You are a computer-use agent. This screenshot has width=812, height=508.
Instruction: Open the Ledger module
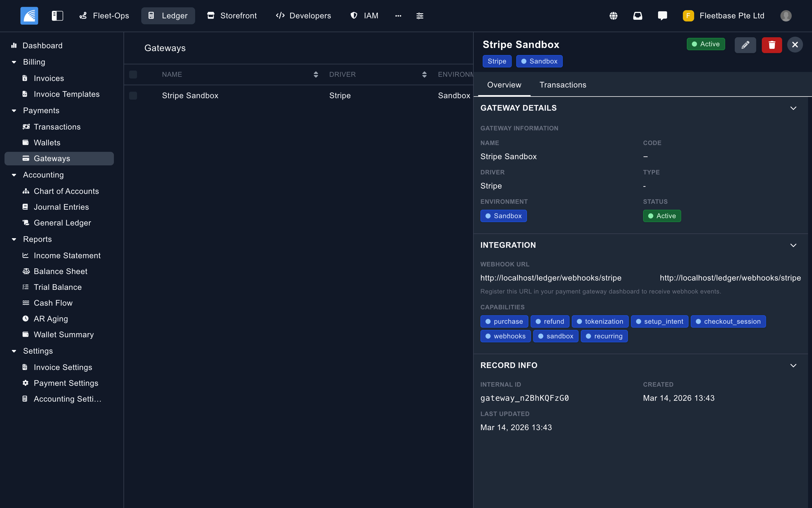[168, 16]
